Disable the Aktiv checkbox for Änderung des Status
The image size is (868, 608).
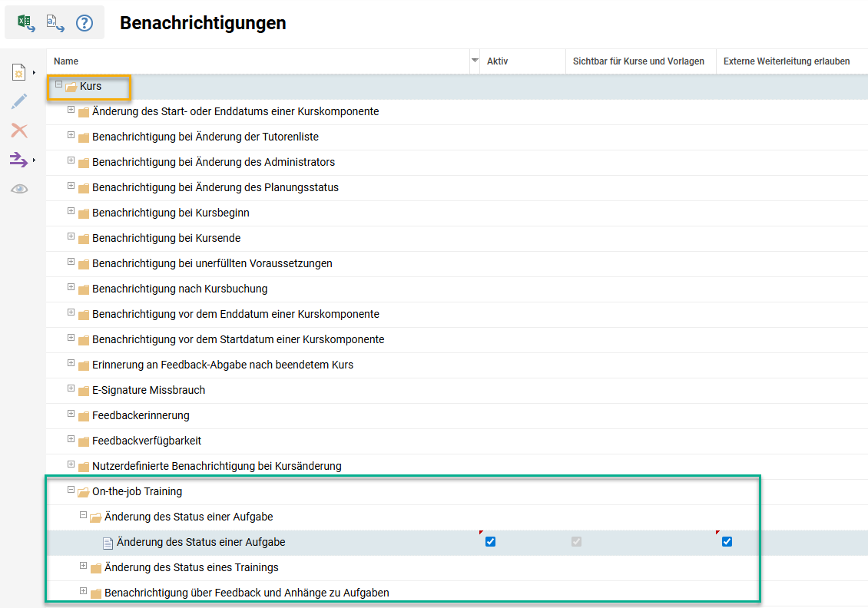coord(490,541)
